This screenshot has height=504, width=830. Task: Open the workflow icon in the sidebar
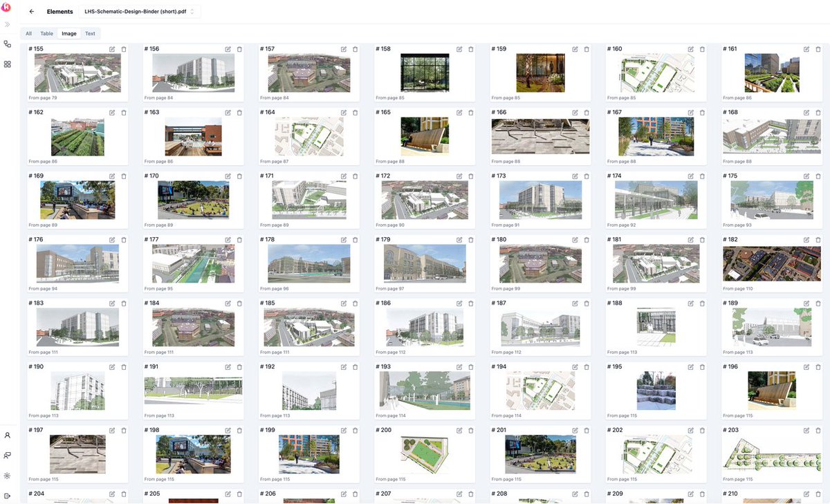(8, 44)
